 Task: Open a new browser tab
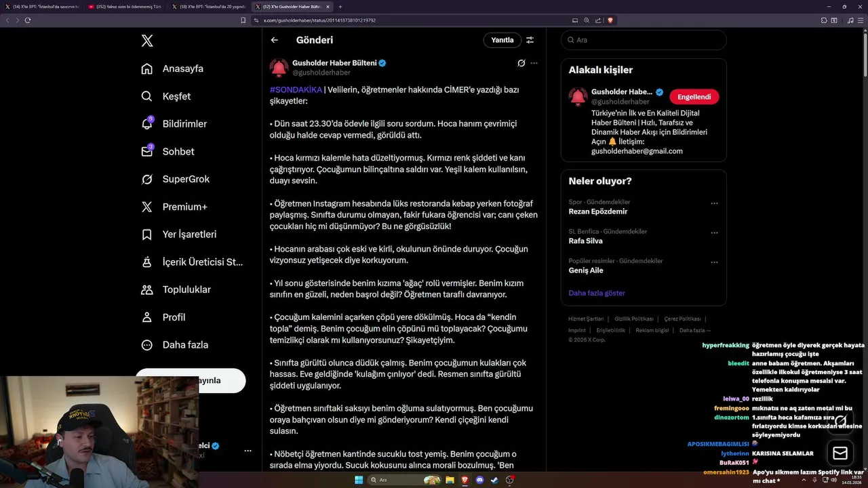click(x=340, y=7)
